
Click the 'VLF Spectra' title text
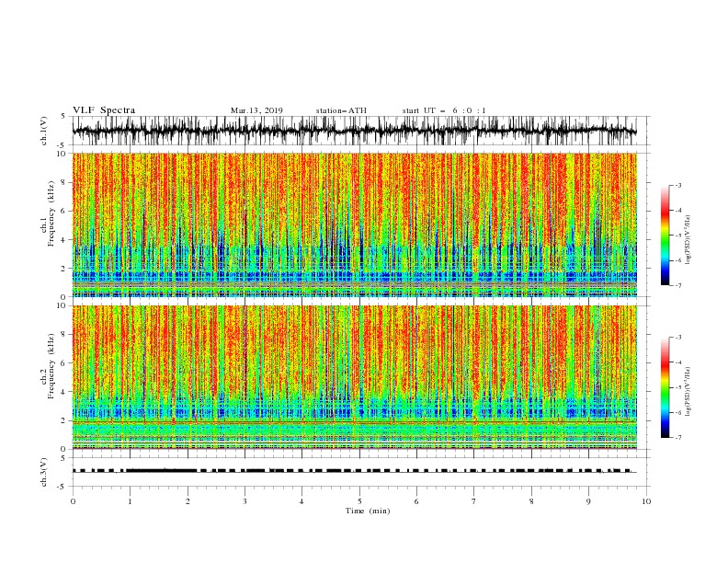click(x=104, y=110)
